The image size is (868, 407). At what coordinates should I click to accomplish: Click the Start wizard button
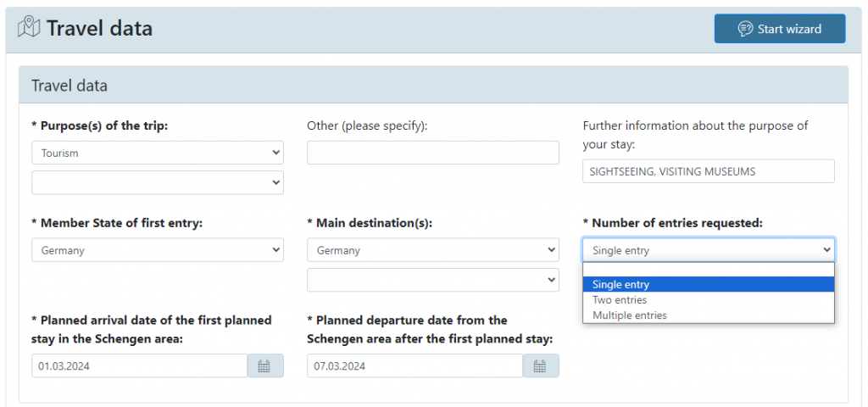(779, 29)
